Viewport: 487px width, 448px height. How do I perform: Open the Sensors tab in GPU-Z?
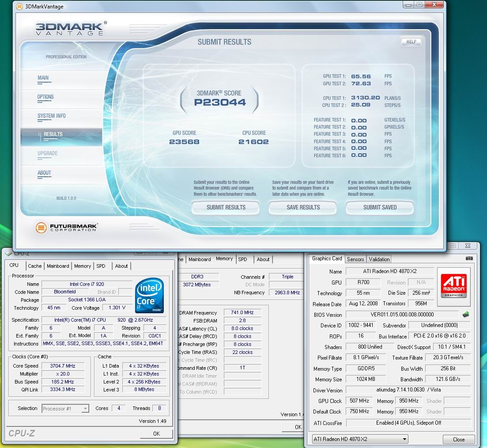point(355,259)
